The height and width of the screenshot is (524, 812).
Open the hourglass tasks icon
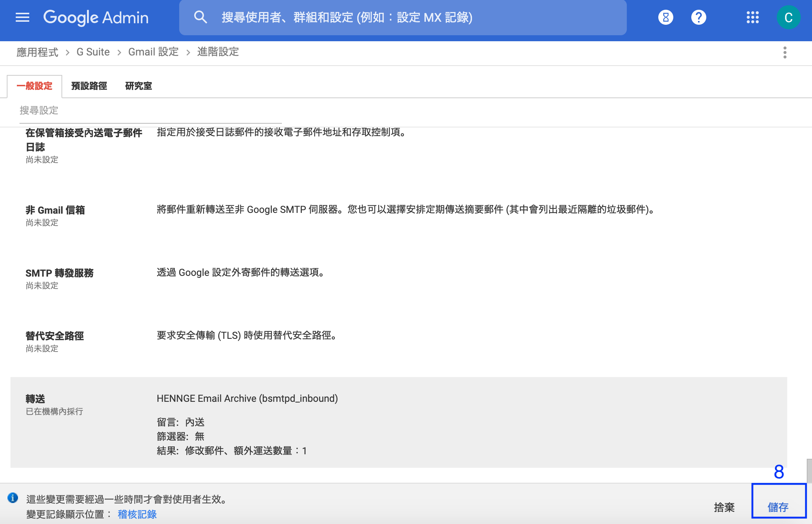click(666, 17)
